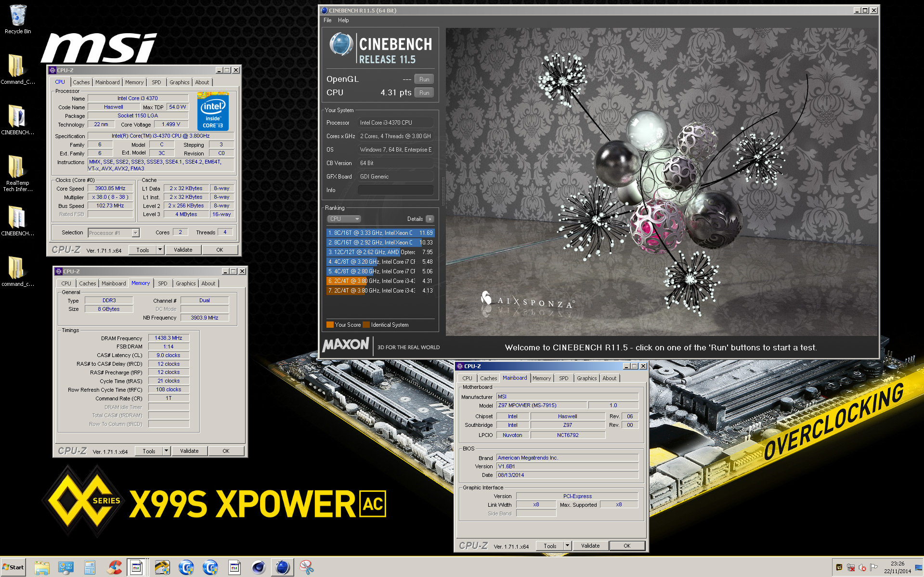Open Memory tab in the Mainboard CPU-Z window
This screenshot has height=577, width=924.
click(542, 378)
